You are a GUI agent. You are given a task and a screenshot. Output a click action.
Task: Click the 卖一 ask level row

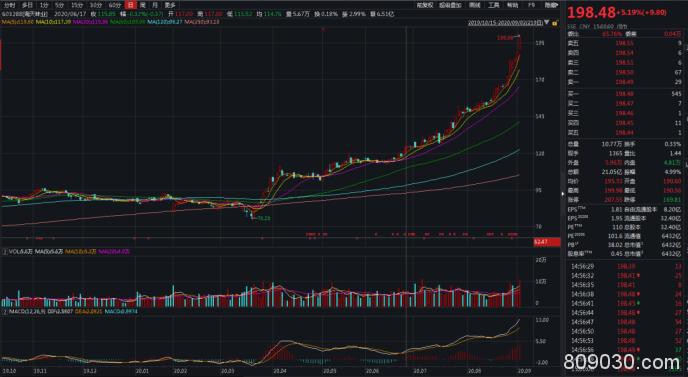coord(625,82)
